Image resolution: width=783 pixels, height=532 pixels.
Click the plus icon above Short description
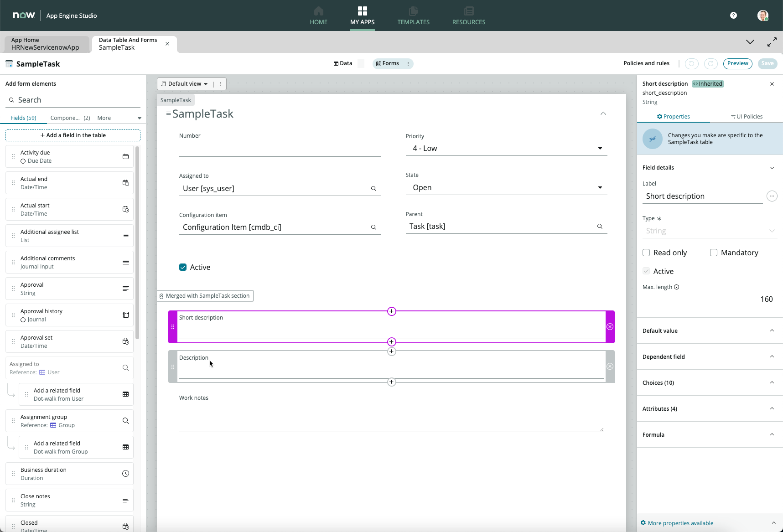pos(391,311)
